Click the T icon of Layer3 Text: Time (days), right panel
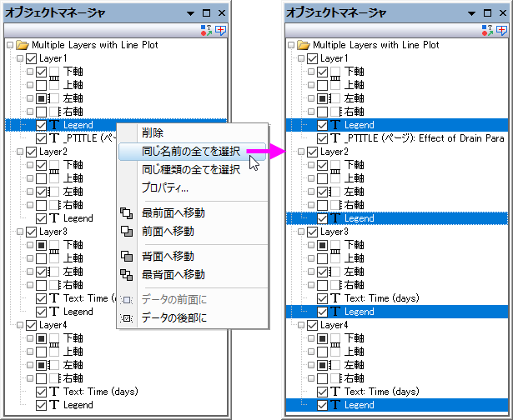 [x=335, y=298]
